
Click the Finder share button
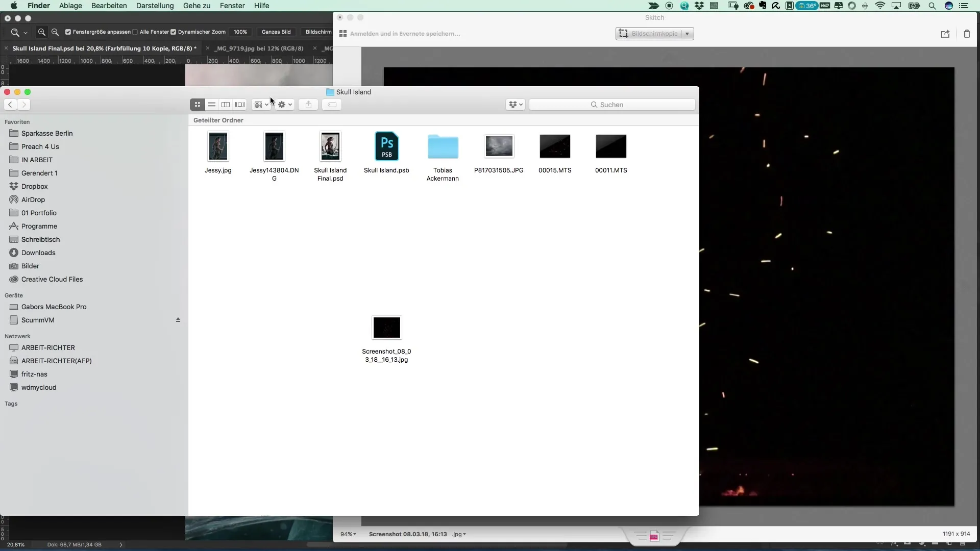[x=308, y=105]
